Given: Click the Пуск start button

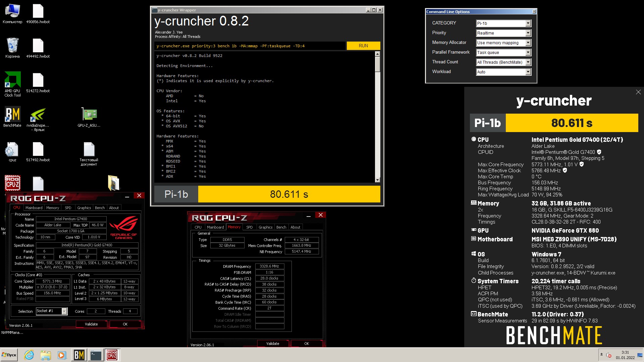Looking at the screenshot, I should [9, 355].
